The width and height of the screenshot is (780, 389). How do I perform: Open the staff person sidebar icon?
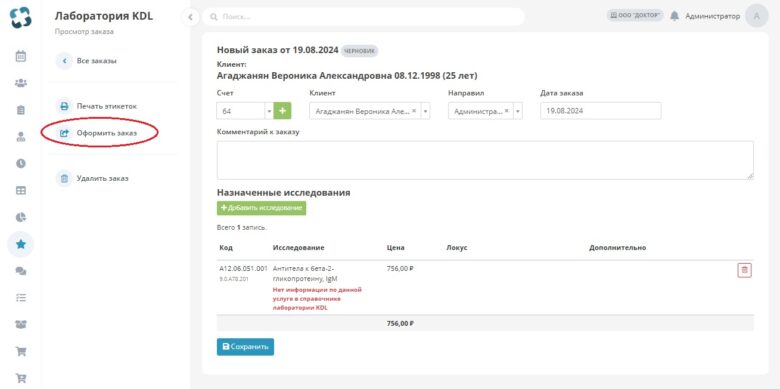pos(20,137)
